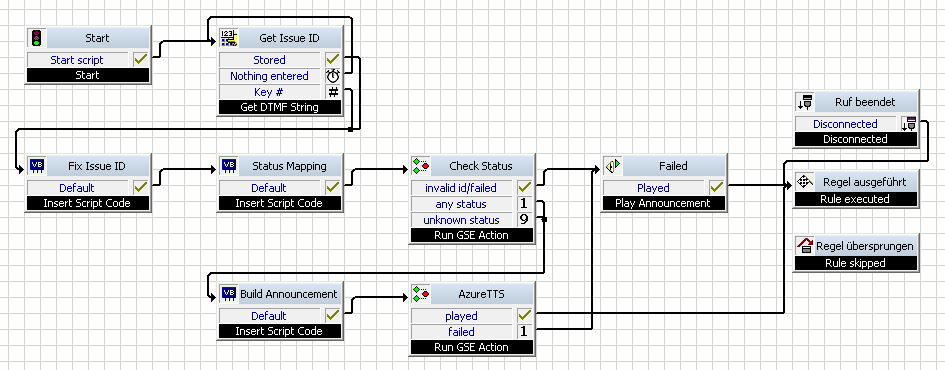This screenshot has height=370, width=945.
Task: Click the Run GSE Action label under Check Status
Action: [x=471, y=235]
